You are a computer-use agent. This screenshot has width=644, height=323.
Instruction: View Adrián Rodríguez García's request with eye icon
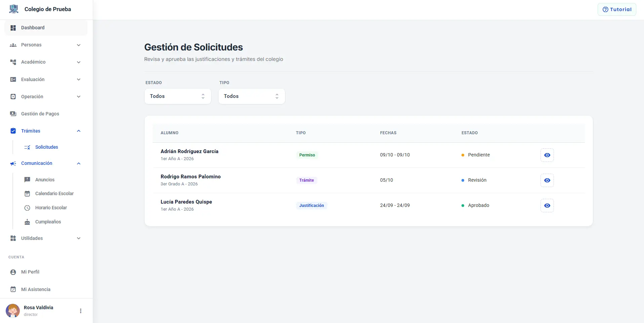tap(547, 155)
